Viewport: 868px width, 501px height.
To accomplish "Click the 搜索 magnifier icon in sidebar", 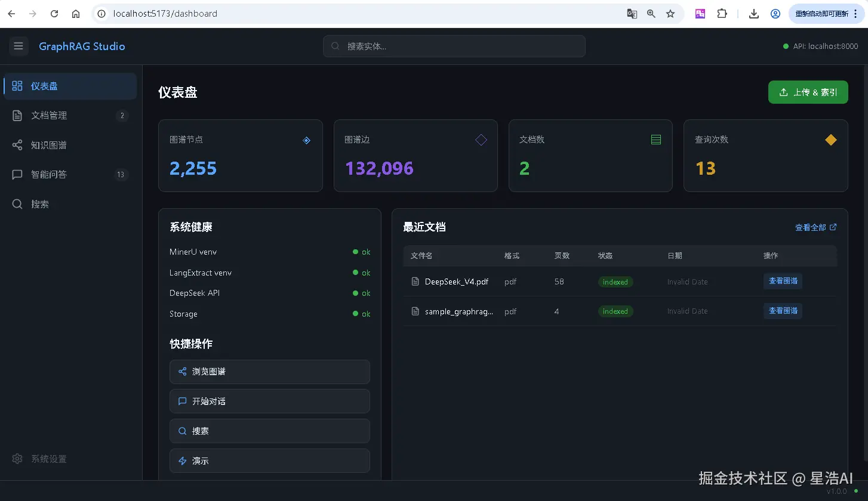I will 17,204.
